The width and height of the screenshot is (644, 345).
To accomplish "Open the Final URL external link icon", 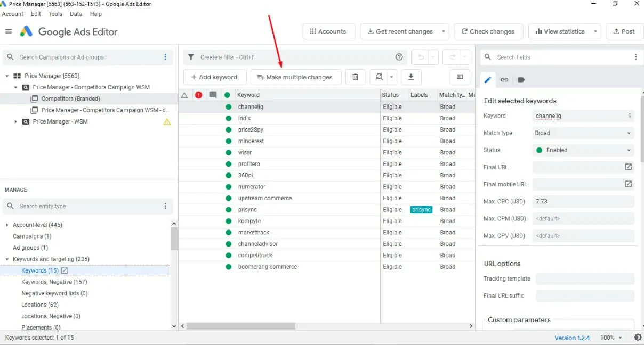I will pos(629,167).
